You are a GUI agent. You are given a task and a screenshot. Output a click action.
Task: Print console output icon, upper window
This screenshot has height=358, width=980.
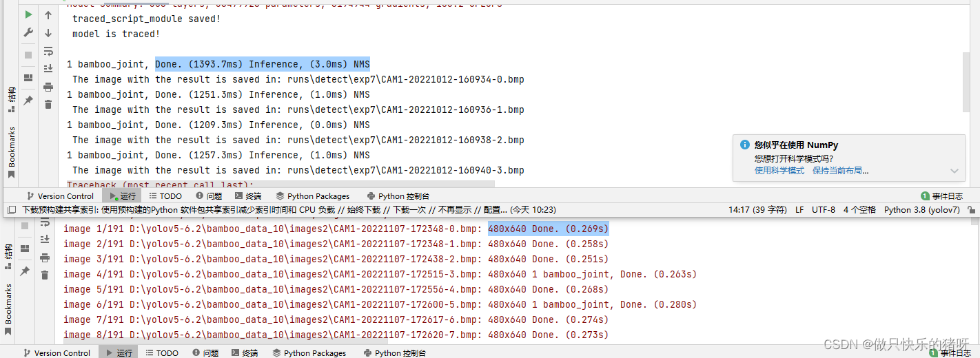pyautogui.click(x=48, y=87)
